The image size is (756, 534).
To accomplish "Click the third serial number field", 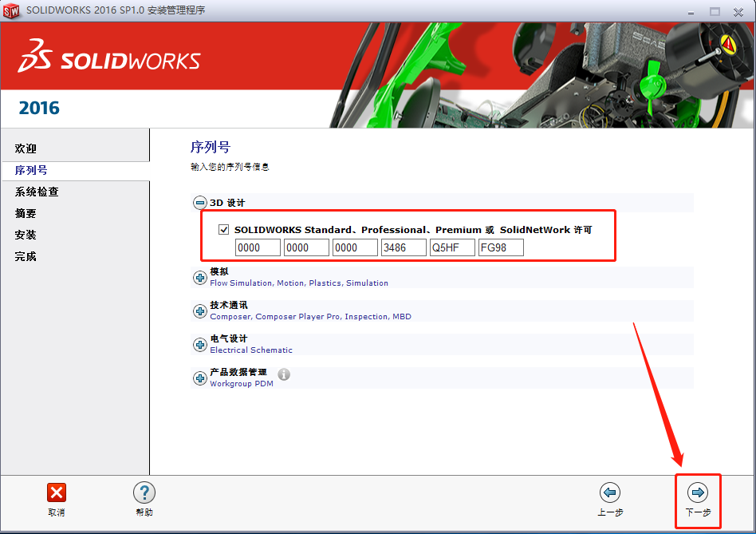I will point(356,247).
